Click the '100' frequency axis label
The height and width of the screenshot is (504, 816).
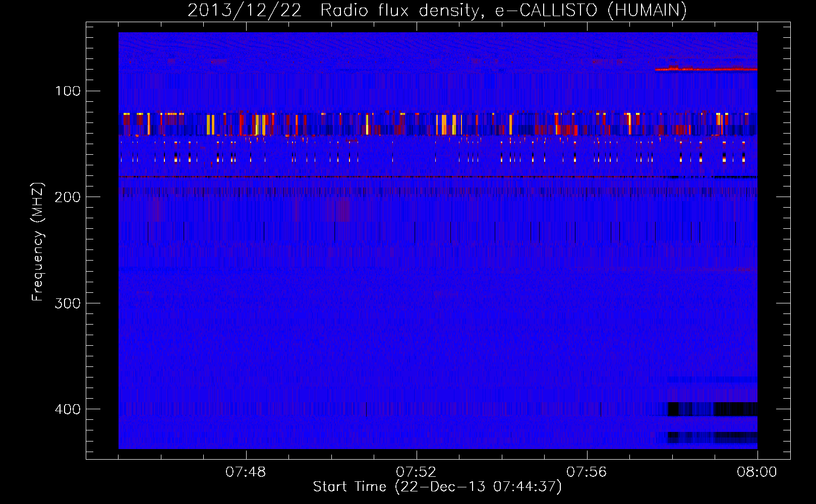coord(68,91)
